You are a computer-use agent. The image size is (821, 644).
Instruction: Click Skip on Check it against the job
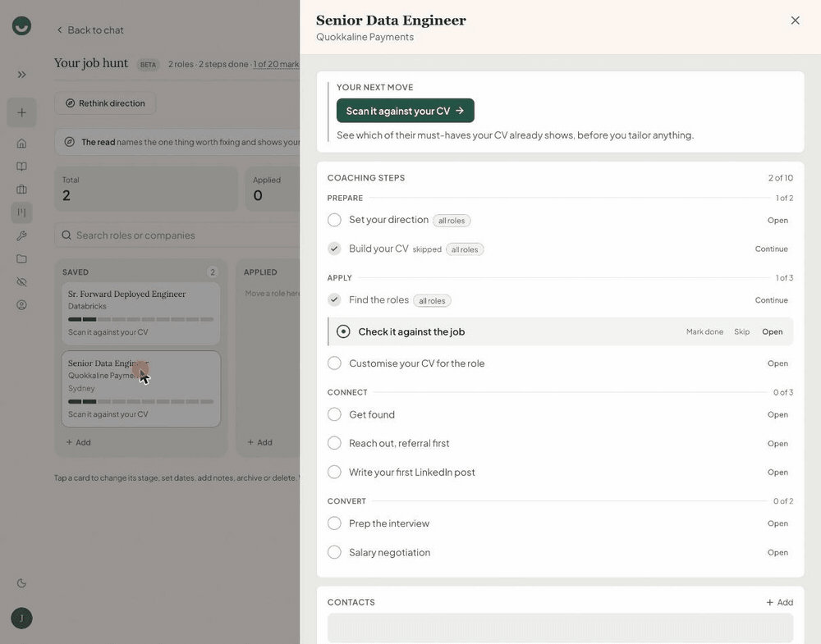pos(741,331)
